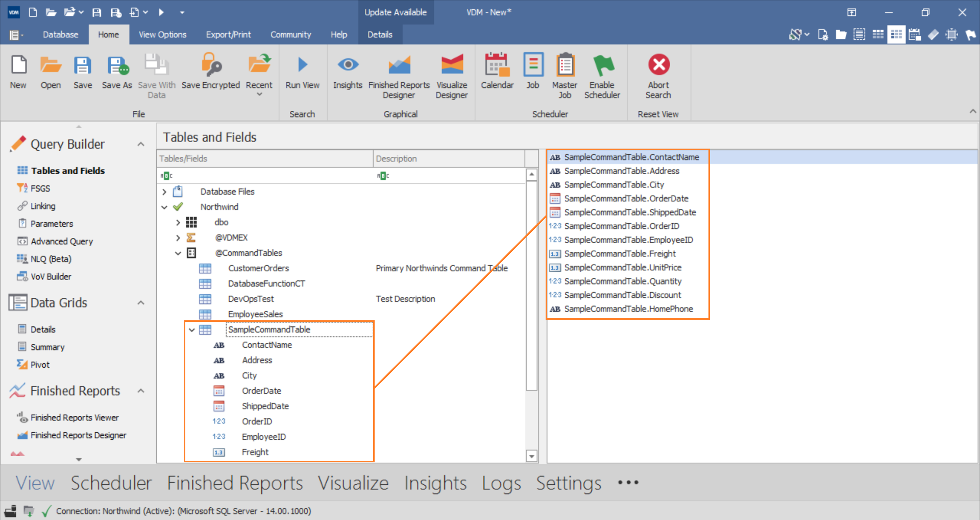
Task: Open the Visualize bottom navigation
Action: point(353,483)
